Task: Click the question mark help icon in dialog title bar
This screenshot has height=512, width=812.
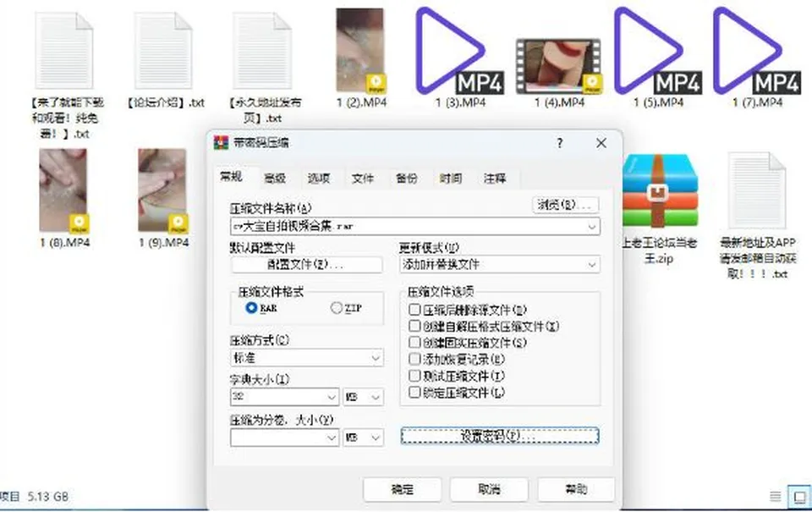Action: point(559,143)
